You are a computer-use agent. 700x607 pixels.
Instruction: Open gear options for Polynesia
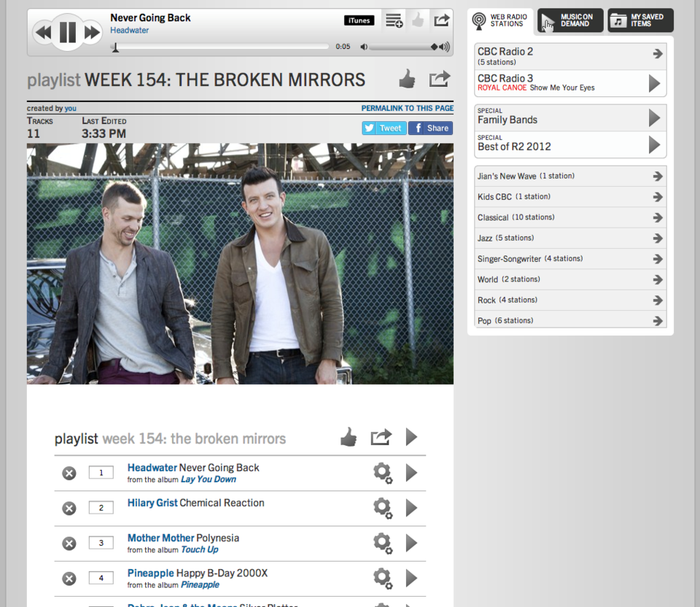click(x=383, y=544)
